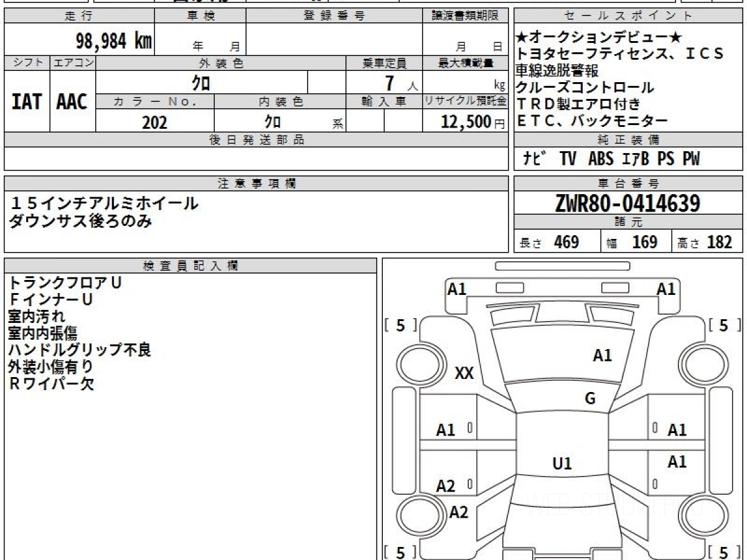Select the Rワイパー欠 note

(52, 383)
